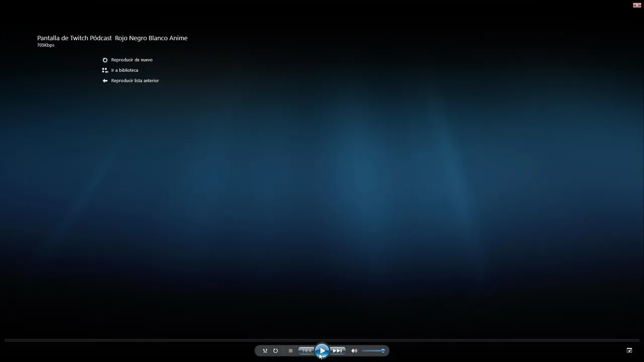Image resolution: width=644 pixels, height=362 pixels.
Task: Toggle shuffle playback mode
Action: click(265, 351)
